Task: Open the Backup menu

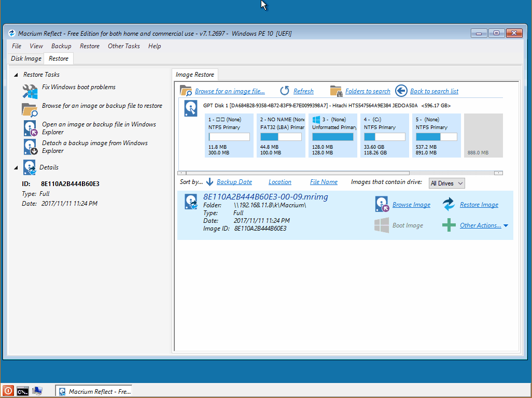Action: coord(61,46)
